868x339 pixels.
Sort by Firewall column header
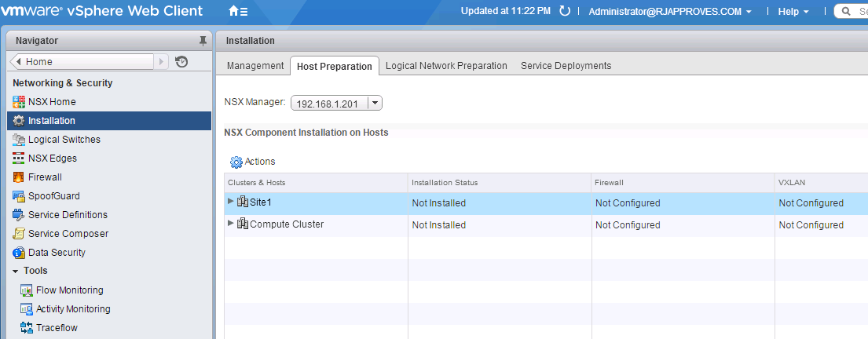(683, 183)
